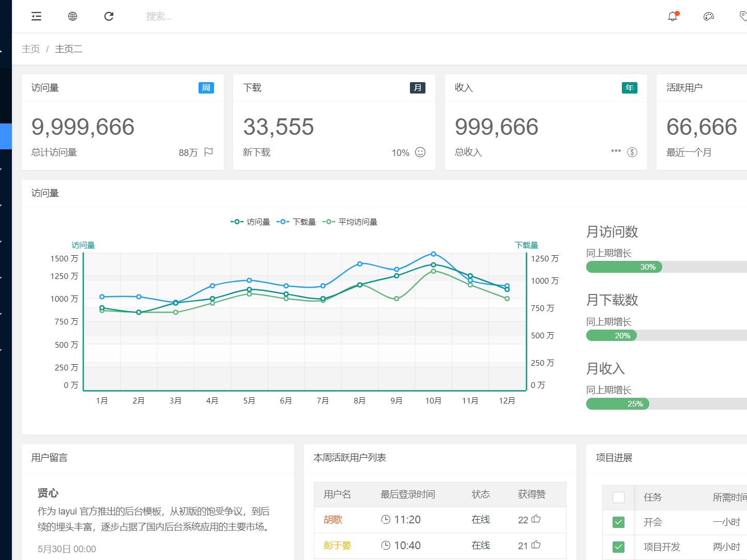747x560 pixels.
Task: Toggle the select-all checkbox in 任务 header
Action: pos(618,497)
